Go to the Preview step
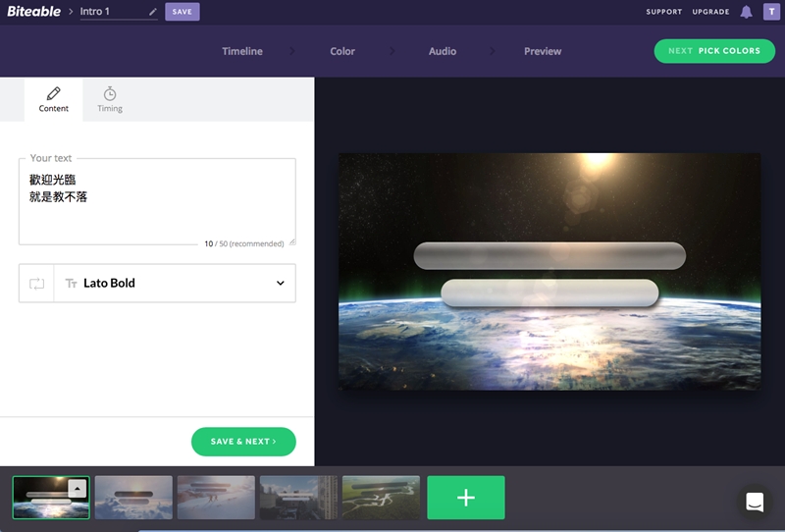Image resolution: width=785 pixels, height=532 pixels. click(x=543, y=51)
